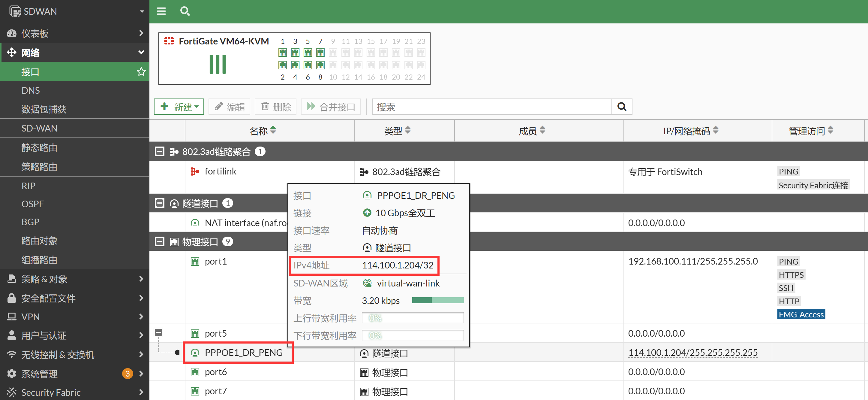
Task: Click into the 搜索 input field
Action: [491, 107]
